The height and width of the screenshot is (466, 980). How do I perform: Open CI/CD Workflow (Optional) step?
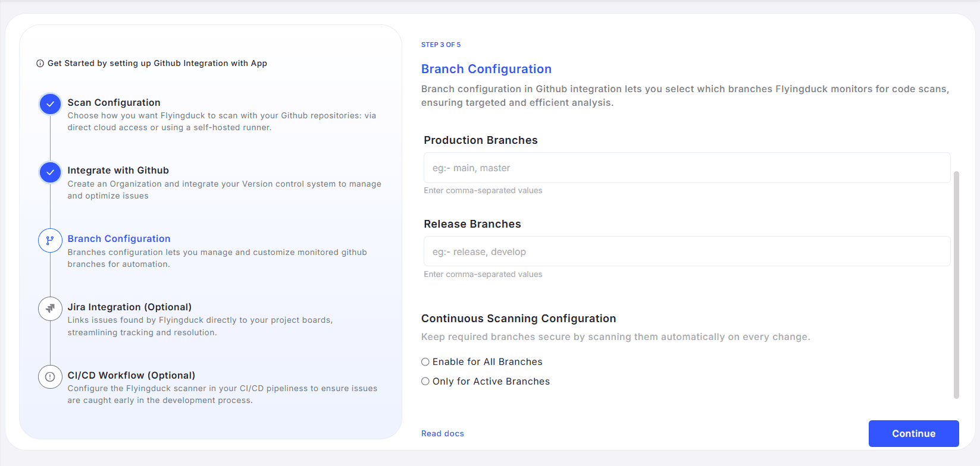click(131, 376)
